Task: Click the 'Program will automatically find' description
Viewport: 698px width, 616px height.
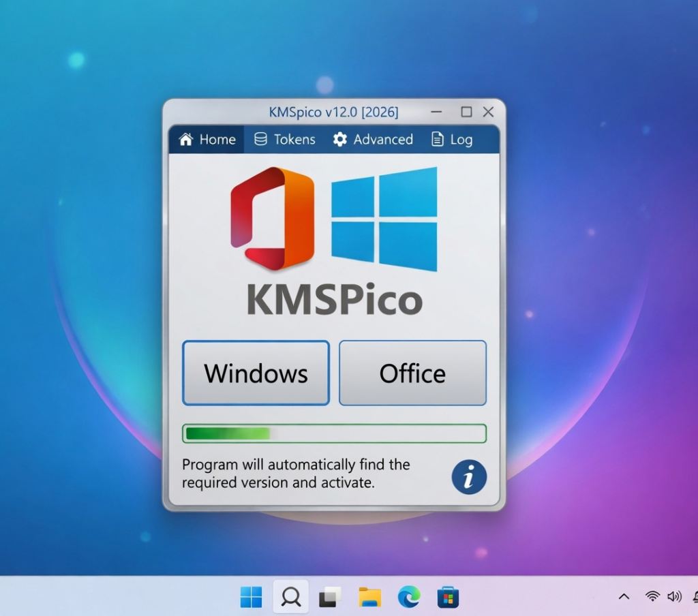Action: tap(296, 474)
